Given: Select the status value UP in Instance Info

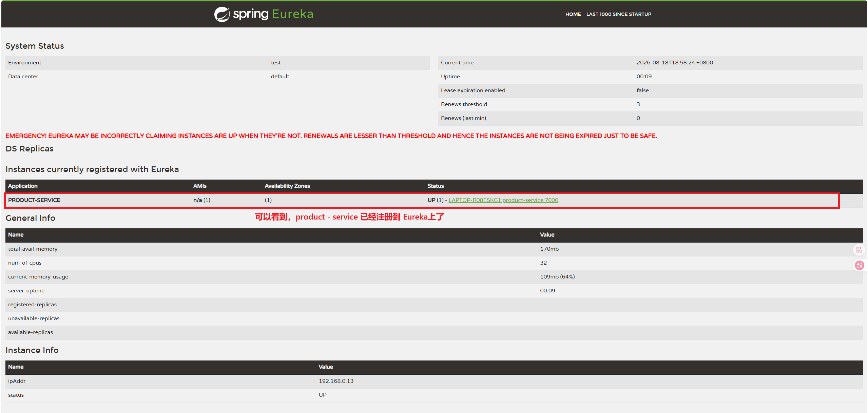Looking at the screenshot, I should 323,395.
